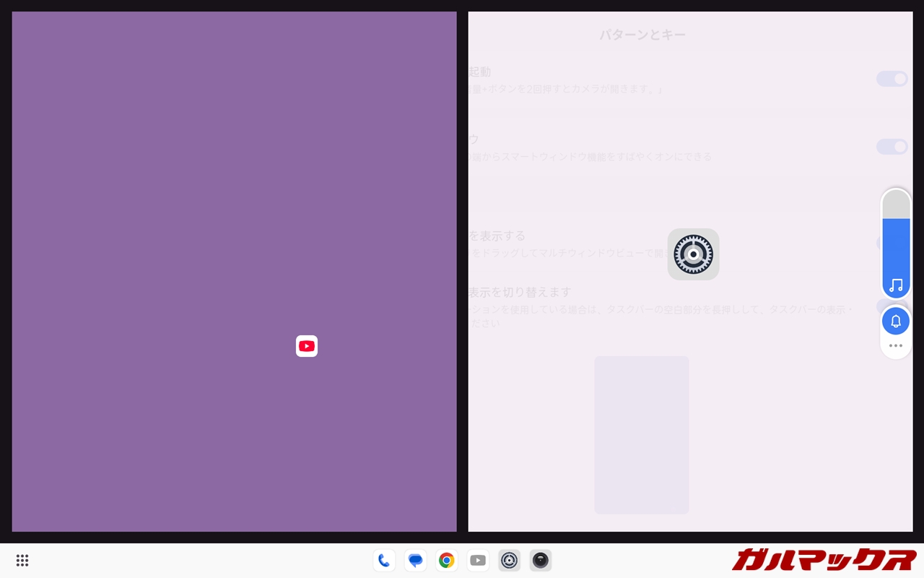
Task: Toggle the bell ringer mode button
Action: coord(896,322)
